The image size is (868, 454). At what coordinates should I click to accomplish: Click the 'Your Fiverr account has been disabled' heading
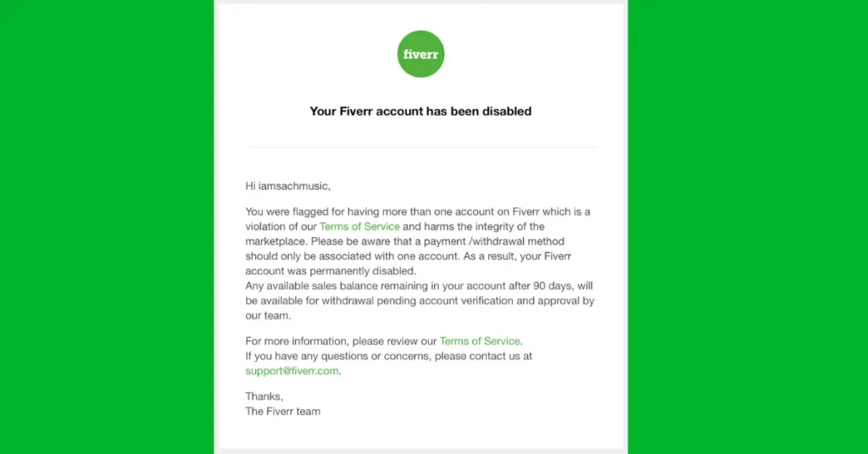click(420, 111)
